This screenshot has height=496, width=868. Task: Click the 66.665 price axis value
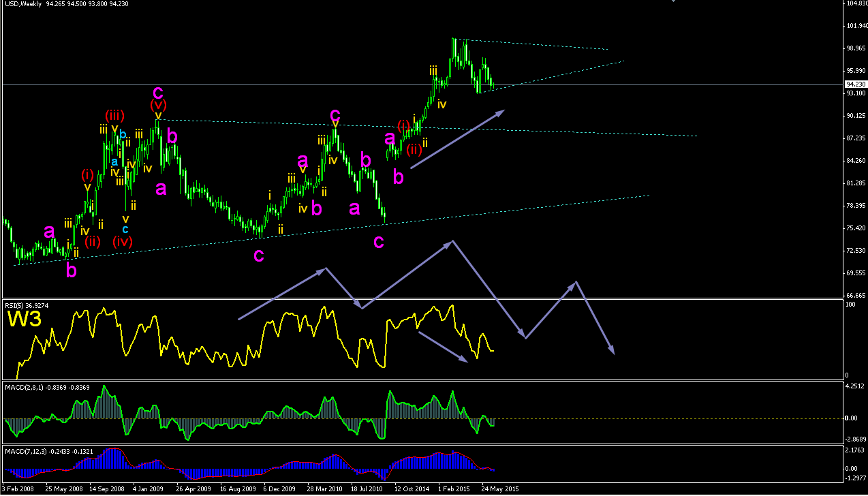click(855, 296)
